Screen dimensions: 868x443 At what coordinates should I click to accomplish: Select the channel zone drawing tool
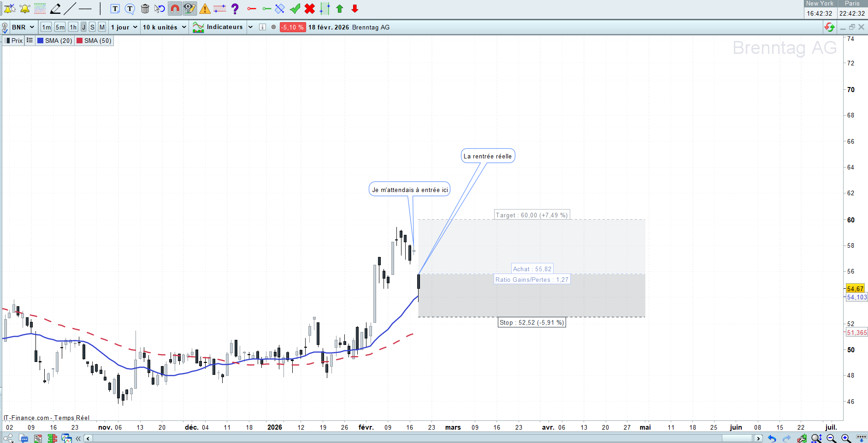[x=40, y=8]
